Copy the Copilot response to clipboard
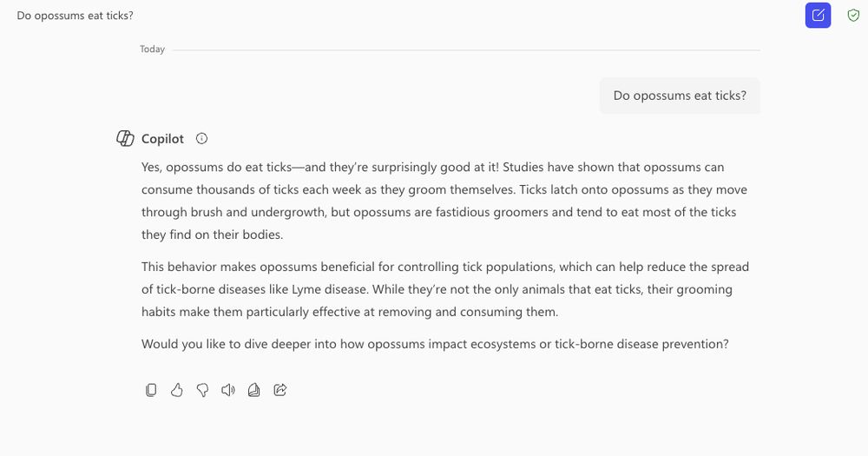 [150, 390]
